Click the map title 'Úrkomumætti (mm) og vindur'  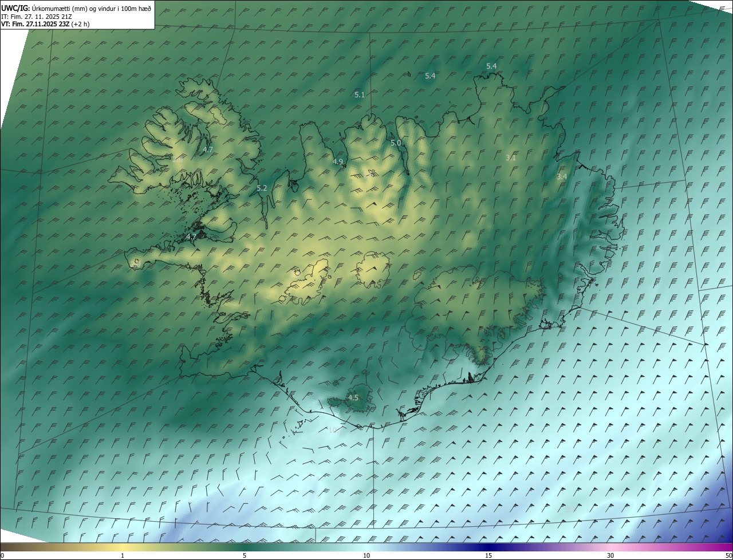pos(92,8)
